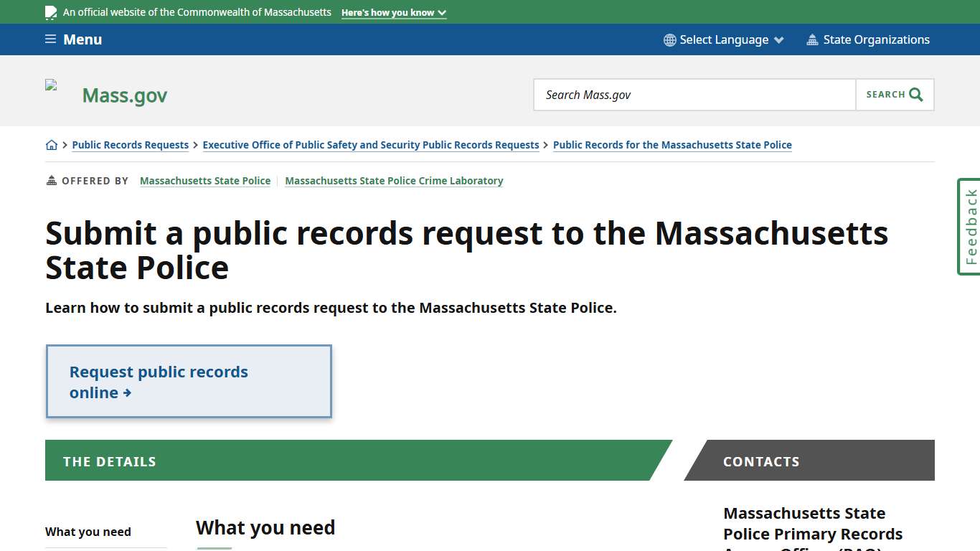Open the Select Language dropdown
Viewport: 980px width, 551px height.
pyautogui.click(x=723, y=39)
